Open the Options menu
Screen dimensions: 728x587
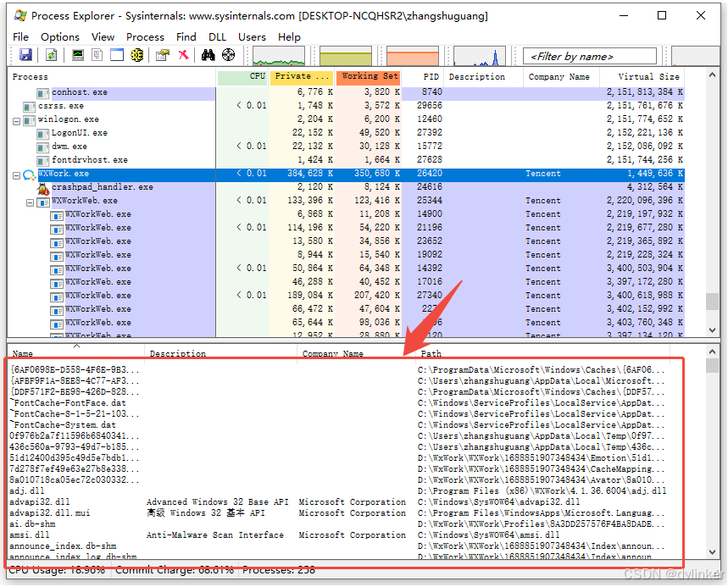click(x=60, y=36)
